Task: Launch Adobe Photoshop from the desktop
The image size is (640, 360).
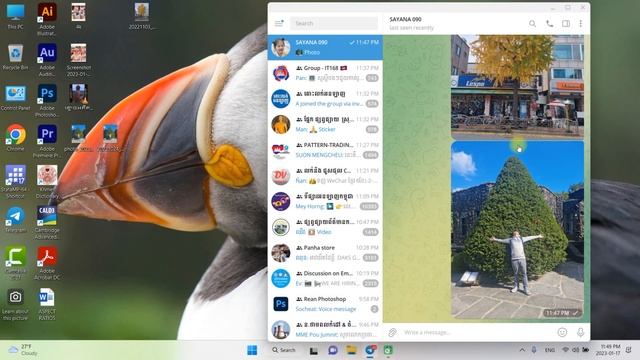Action: point(47,101)
